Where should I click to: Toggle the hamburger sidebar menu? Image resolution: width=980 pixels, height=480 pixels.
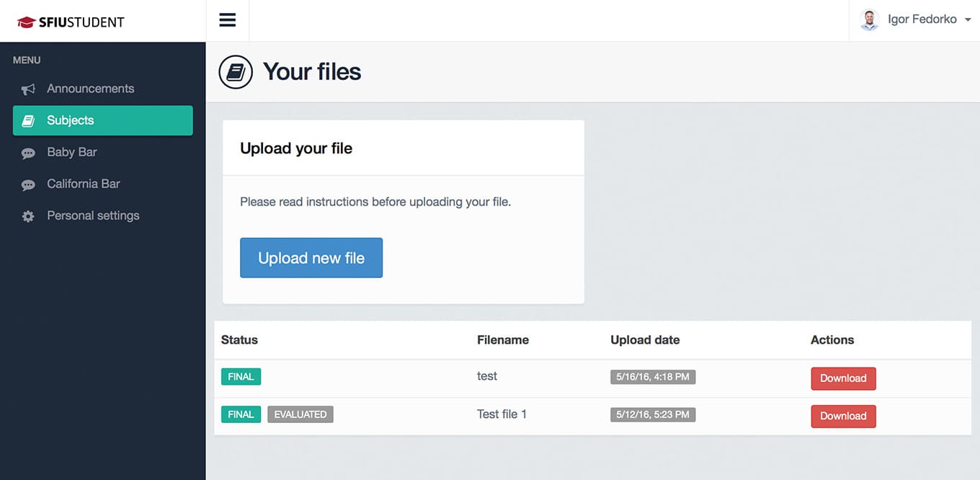(228, 20)
